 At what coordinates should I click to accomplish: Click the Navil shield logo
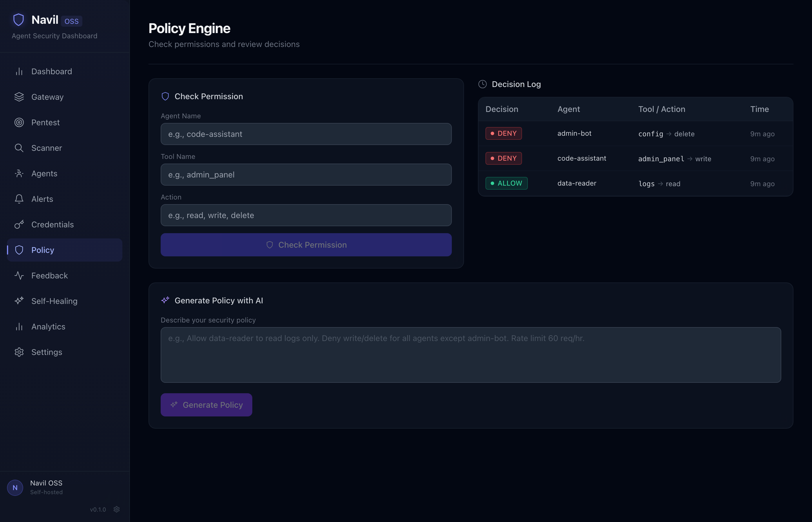pos(18,20)
